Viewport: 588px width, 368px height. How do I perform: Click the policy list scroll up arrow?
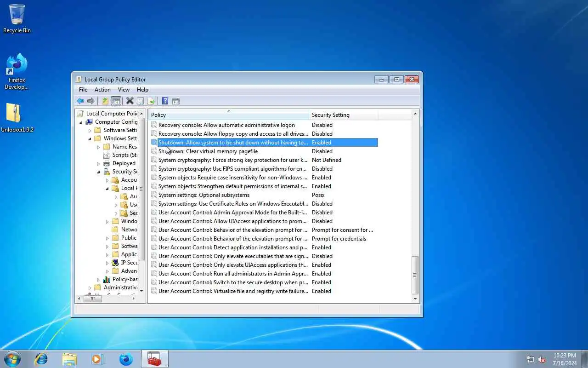pos(415,114)
